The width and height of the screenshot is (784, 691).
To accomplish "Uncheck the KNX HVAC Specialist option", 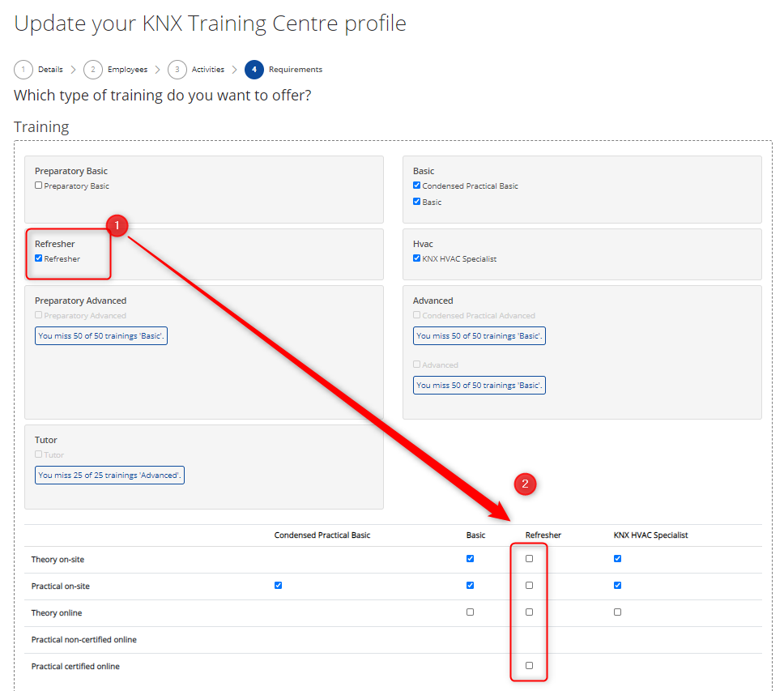I will pos(416,258).
